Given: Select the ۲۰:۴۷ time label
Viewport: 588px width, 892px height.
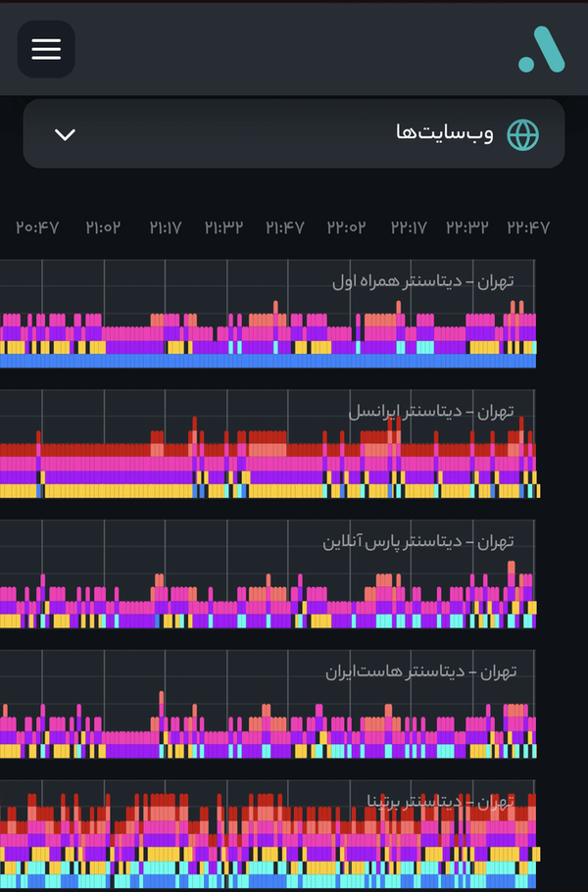Looking at the screenshot, I should [37, 227].
